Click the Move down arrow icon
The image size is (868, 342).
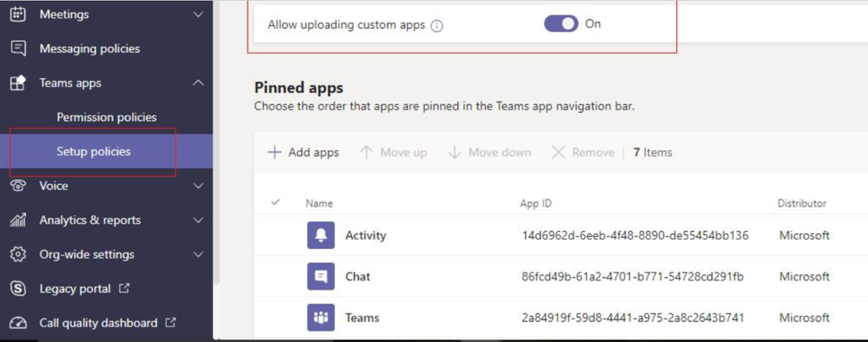[x=454, y=152]
